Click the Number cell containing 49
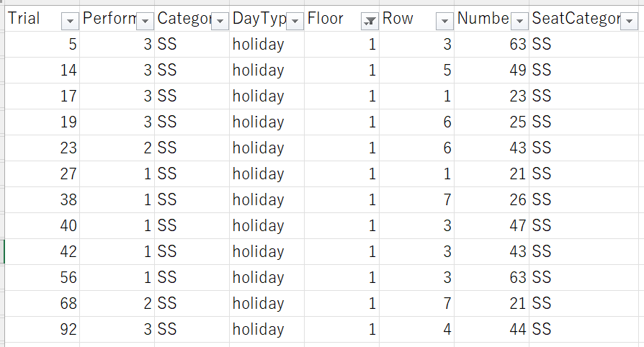644x347 pixels. (x=491, y=71)
